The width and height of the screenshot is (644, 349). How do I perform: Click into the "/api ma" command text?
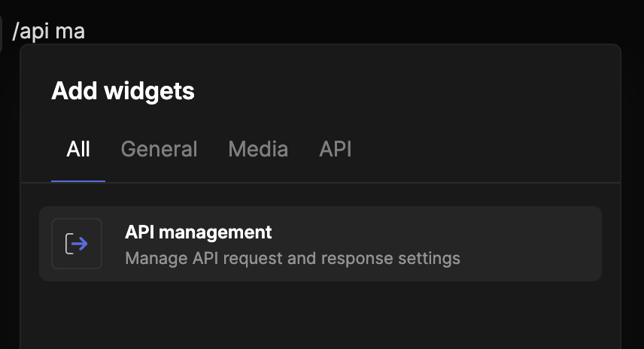(48, 32)
